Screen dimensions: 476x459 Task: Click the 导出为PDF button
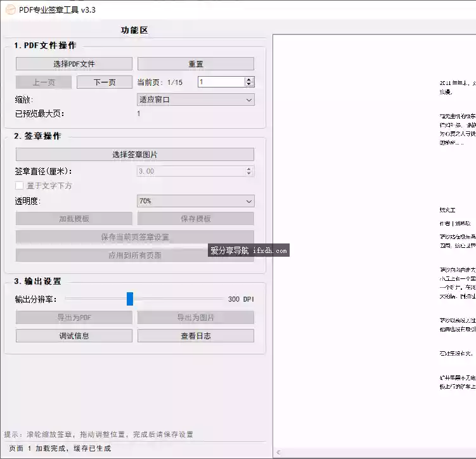click(74, 318)
